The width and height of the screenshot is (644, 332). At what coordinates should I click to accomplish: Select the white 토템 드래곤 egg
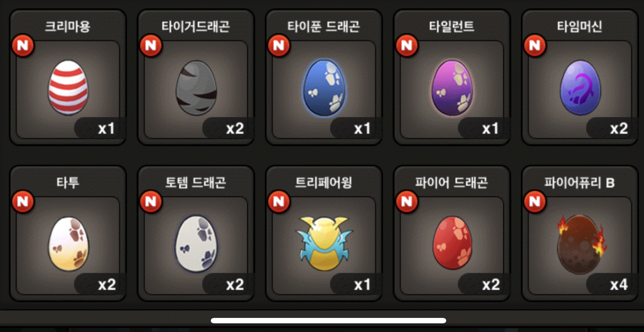tap(196, 244)
